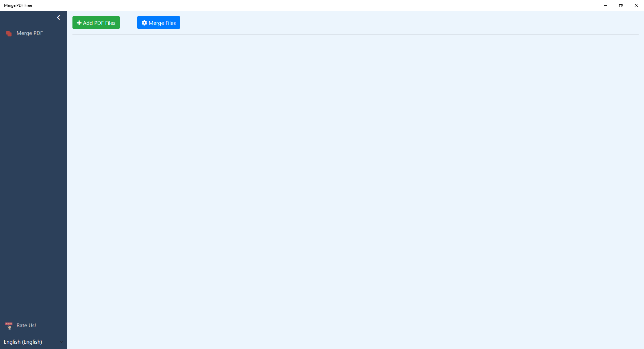The width and height of the screenshot is (644, 349).
Task: Open the Rate Us! sidebar item
Action: pos(34,326)
